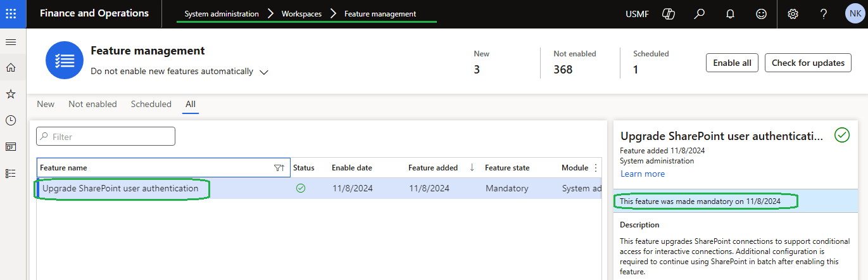Image resolution: width=868 pixels, height=280 pixels.
Task: Click sort arrow on Feature added column
Action: tap(472, 168)
